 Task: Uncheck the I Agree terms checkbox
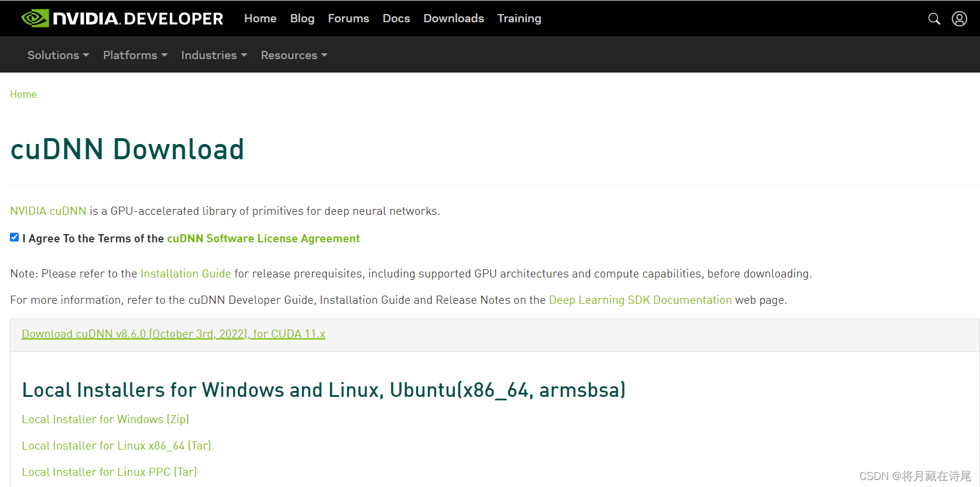click(15, 237)
